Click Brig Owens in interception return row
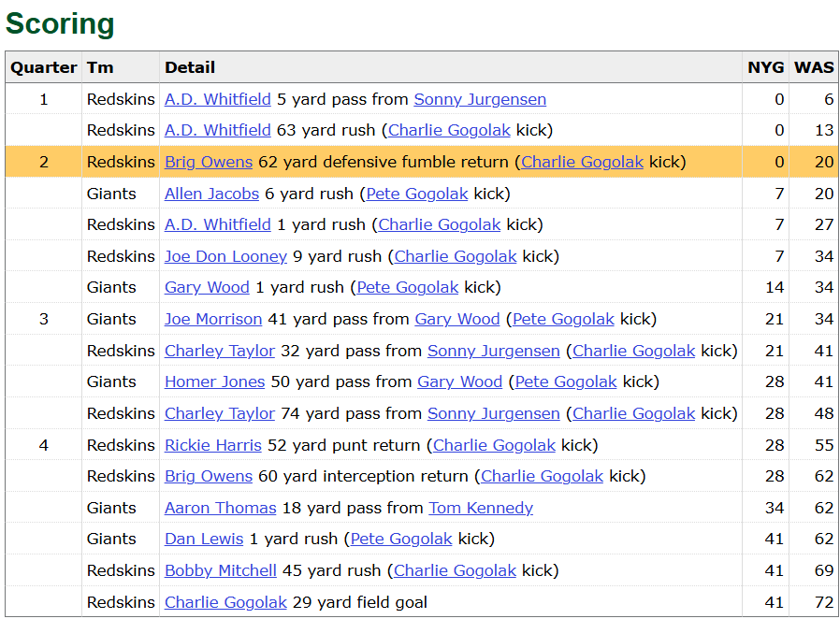Viewport: 840px width, 619px height. (209, 476)
